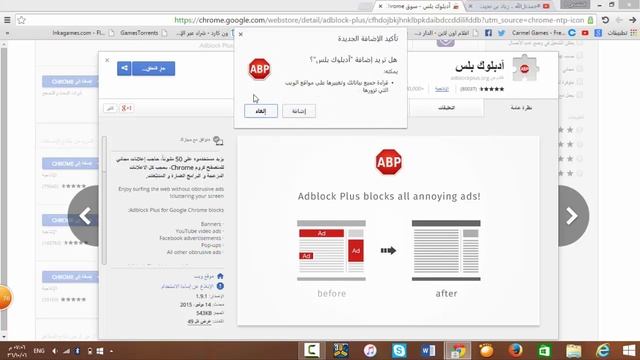Click إلغاء to cancel adding the extension
640x360 pixels.
pos(261,111)
